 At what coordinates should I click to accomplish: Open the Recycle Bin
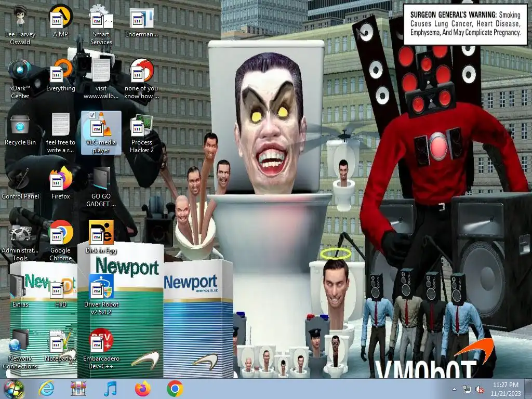pos(20,129)
